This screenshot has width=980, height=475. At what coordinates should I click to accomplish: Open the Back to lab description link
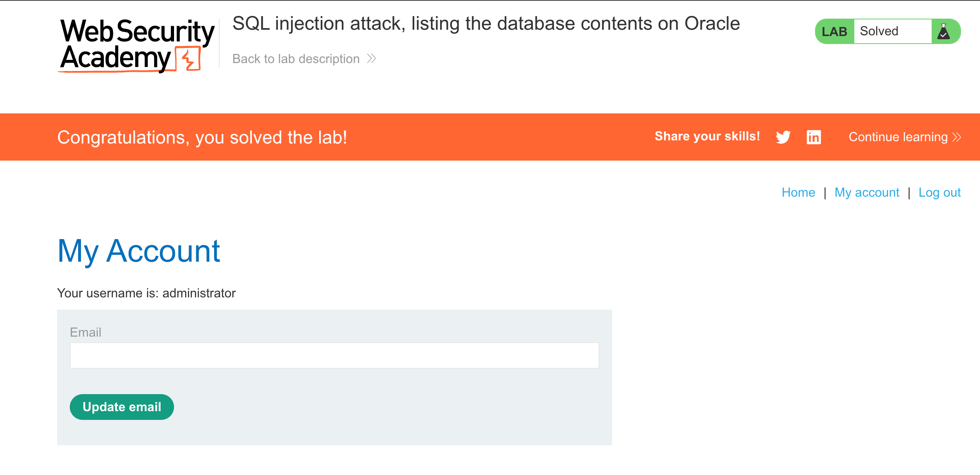click(x=296, y=59)
